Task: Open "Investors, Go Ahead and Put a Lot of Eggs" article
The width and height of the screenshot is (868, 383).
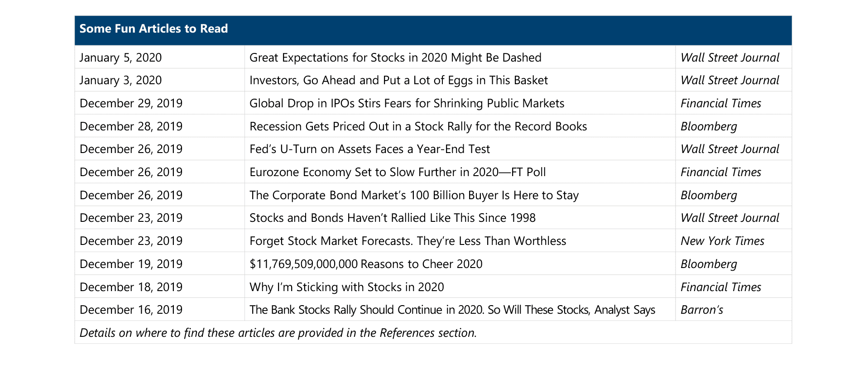Action: [x=398, y=81]
